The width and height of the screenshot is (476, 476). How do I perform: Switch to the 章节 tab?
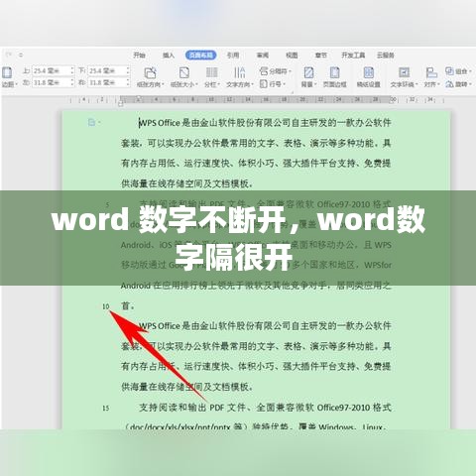[321, 56]
